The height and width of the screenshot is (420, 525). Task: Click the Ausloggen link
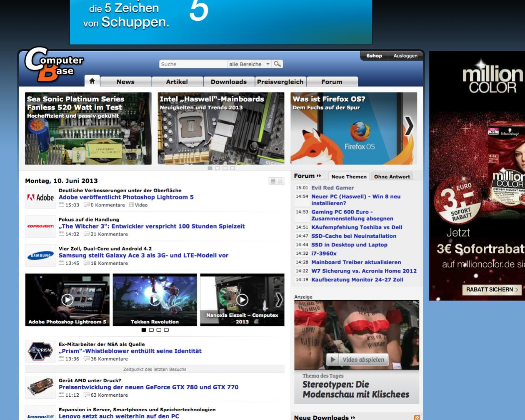point(405,56)
